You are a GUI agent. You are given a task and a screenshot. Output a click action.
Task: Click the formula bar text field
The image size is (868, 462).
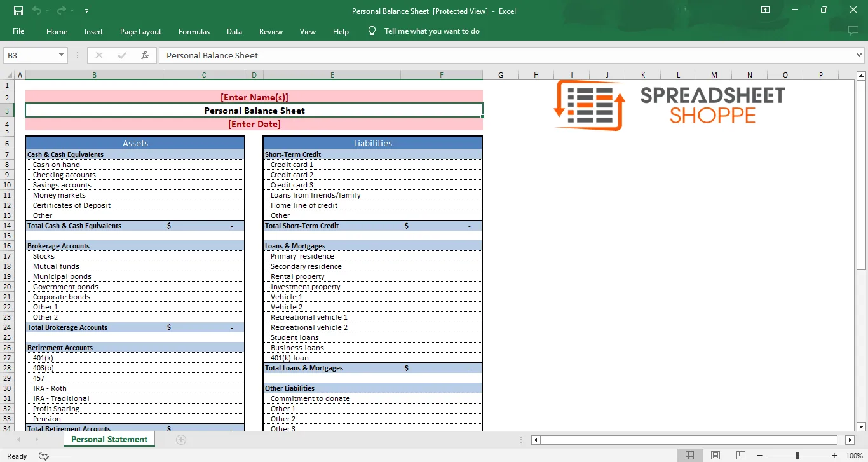point(506,55)
